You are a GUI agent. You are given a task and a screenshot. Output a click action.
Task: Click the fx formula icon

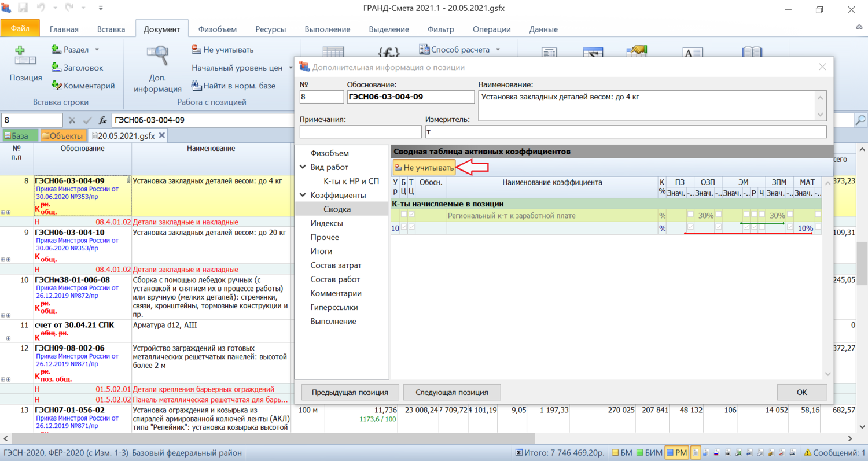[x=103, y=120]
